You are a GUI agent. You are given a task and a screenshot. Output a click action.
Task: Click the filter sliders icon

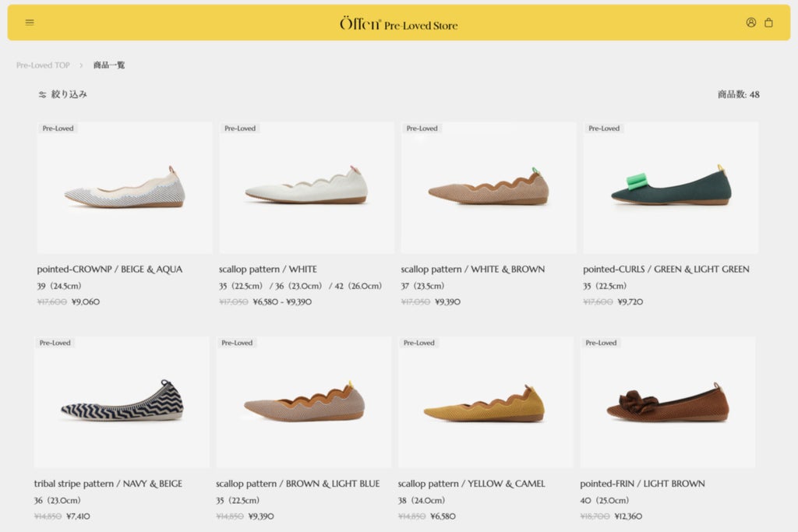(42, 94)
